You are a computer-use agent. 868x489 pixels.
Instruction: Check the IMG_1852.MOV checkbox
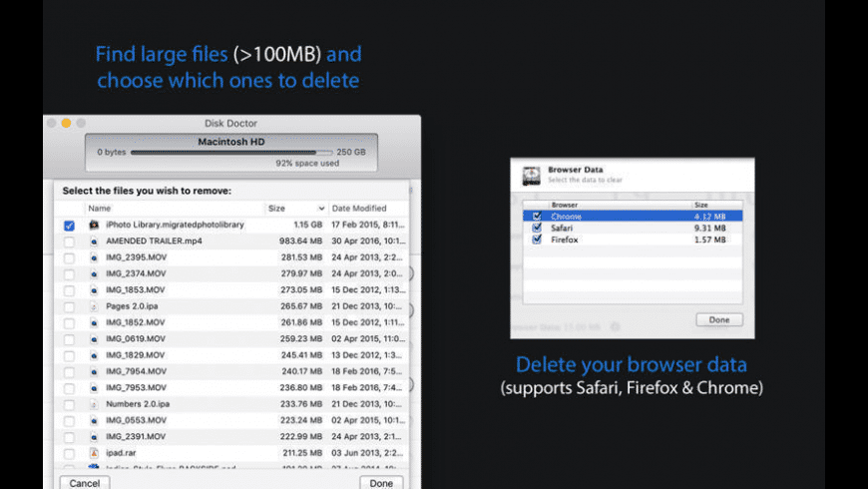click(x=69, y=323)
